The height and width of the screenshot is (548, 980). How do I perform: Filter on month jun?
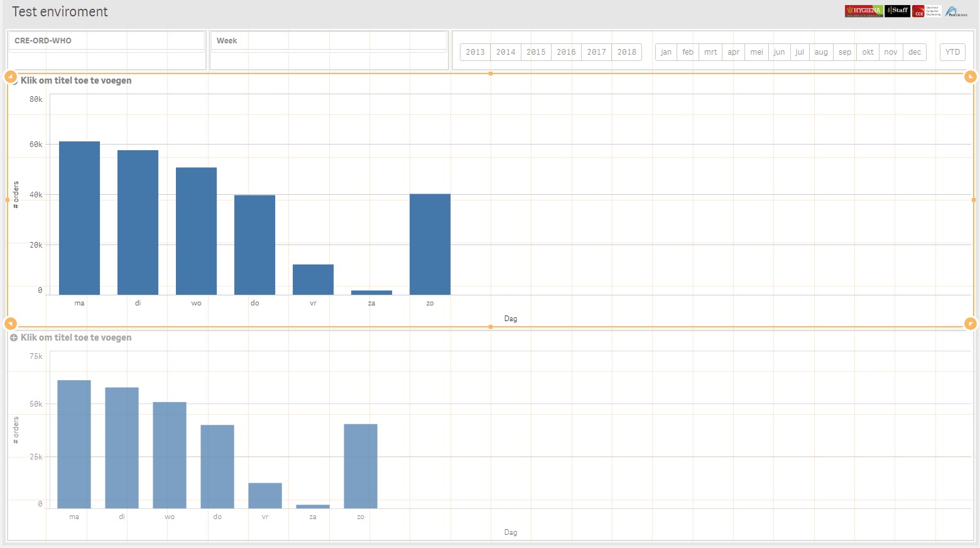tap(779, 52)
